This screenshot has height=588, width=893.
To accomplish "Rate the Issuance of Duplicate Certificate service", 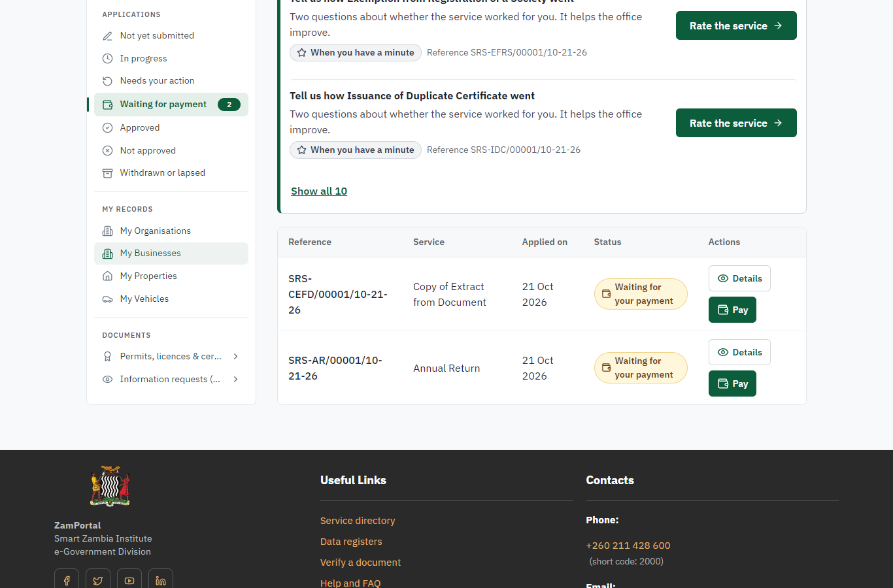I will (736, 123).
